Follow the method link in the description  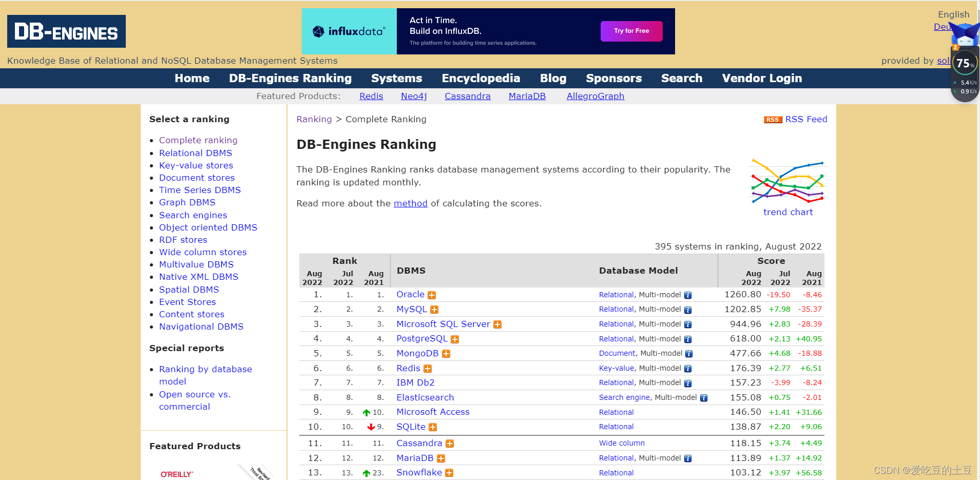410,203
